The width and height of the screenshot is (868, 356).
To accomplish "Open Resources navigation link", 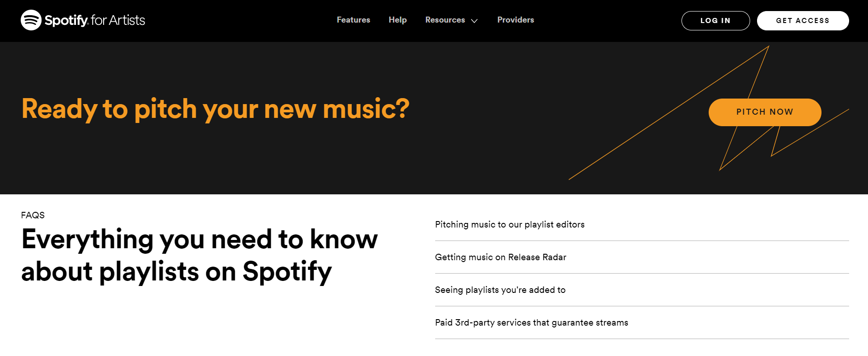I will pos(445,20).
